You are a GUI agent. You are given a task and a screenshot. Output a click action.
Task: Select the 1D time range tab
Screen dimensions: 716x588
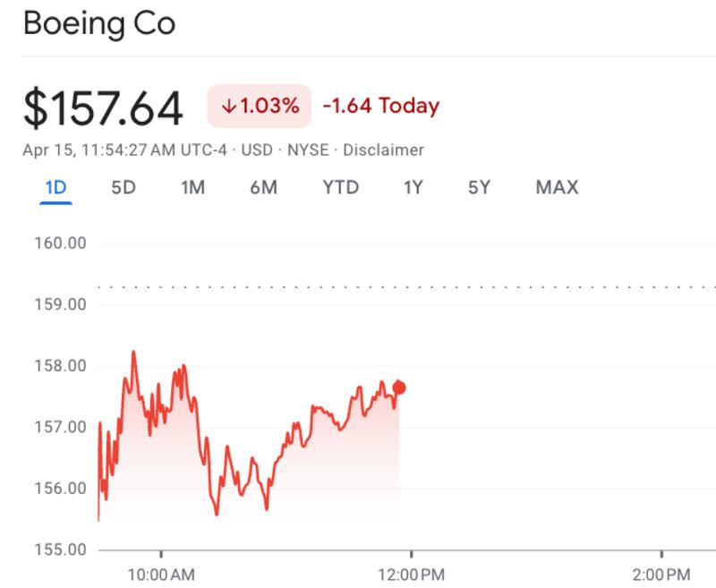55,188
